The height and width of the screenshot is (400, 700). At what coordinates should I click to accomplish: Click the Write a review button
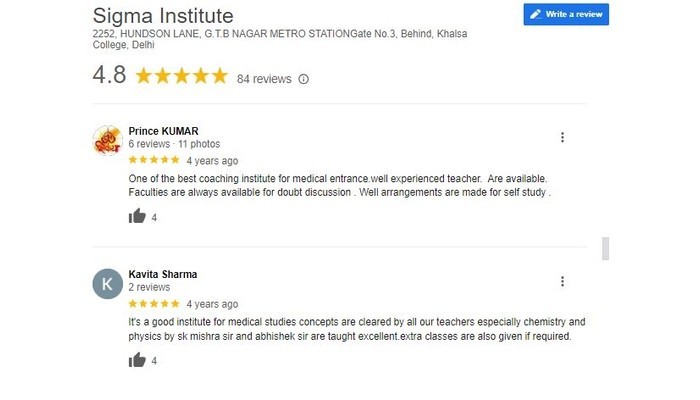coord(566,14)
